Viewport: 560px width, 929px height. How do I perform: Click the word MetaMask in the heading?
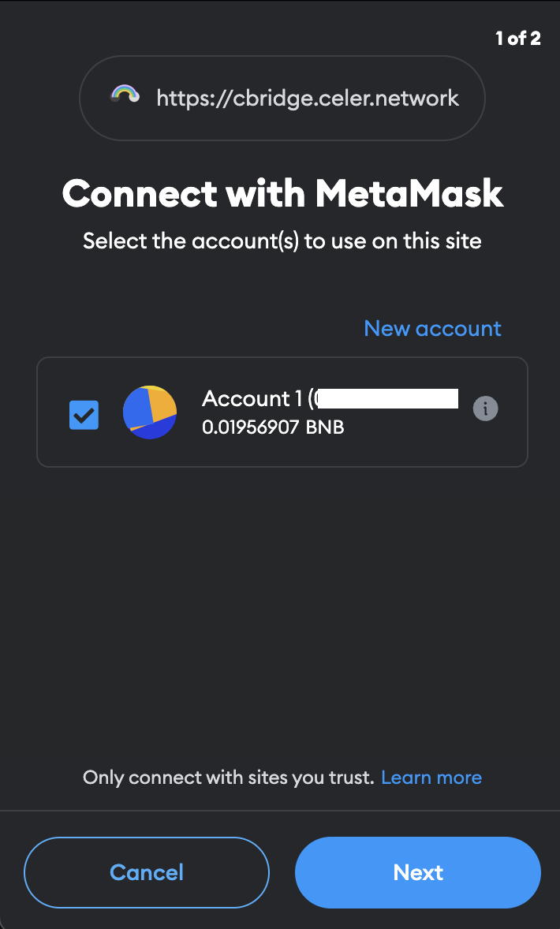coord(408,193)
